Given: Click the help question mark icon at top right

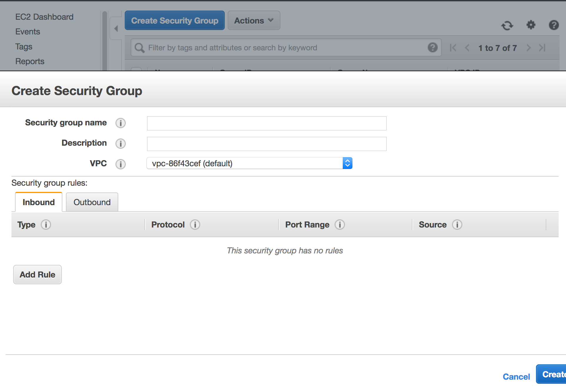Looking at the screenshot, I should 554,25.
